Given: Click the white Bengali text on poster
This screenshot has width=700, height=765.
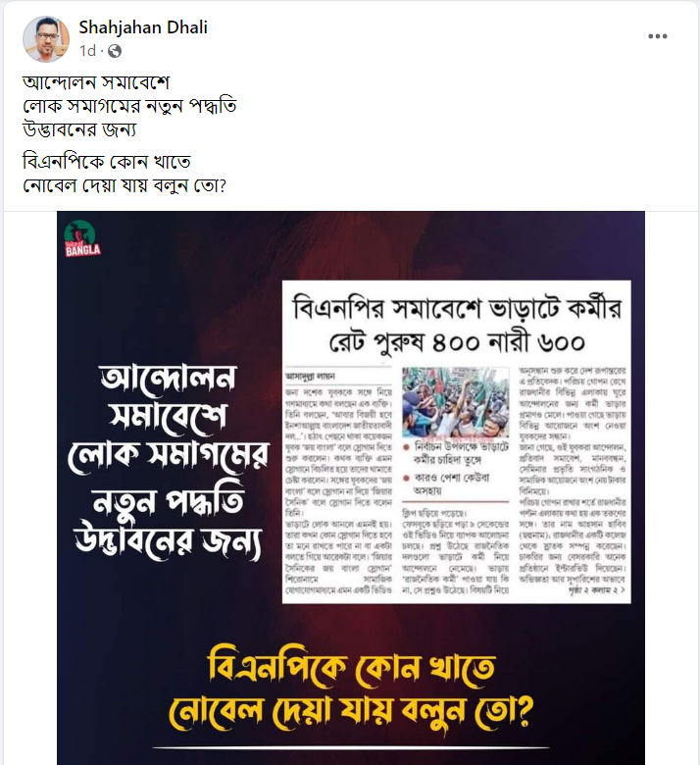Looking at the screenshot, I should coord(169,462).
